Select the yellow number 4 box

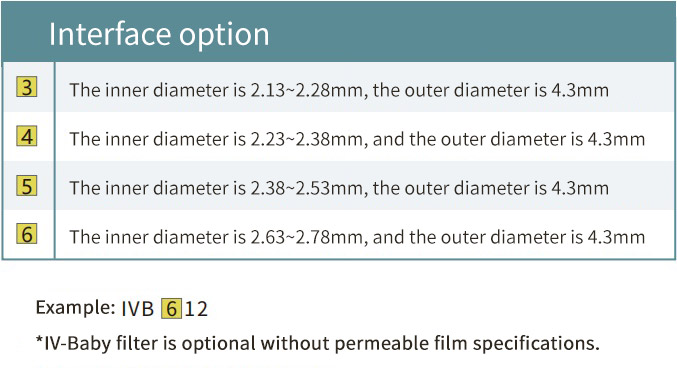(27, 136)
